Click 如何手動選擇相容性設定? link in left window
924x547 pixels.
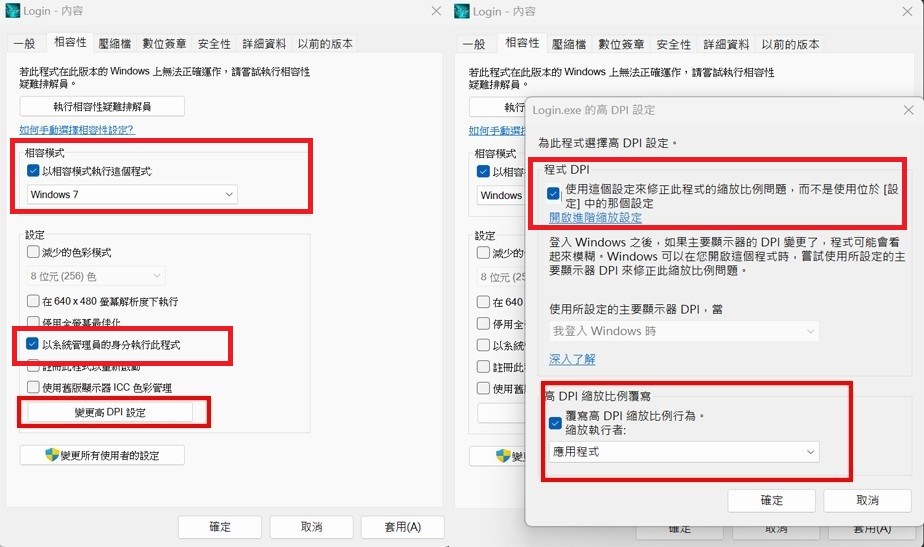pos(77,130)
